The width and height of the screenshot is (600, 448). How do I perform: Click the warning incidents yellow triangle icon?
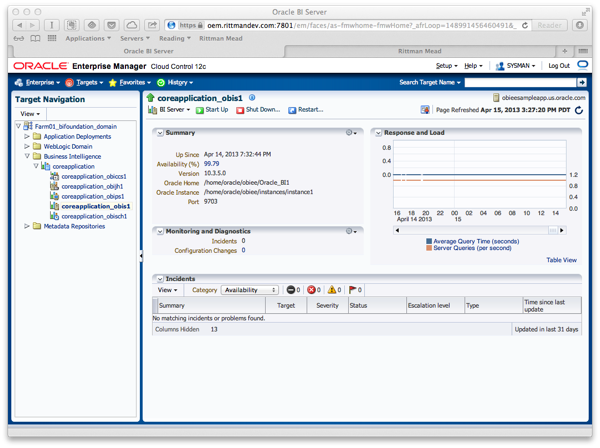coord(332,290)
